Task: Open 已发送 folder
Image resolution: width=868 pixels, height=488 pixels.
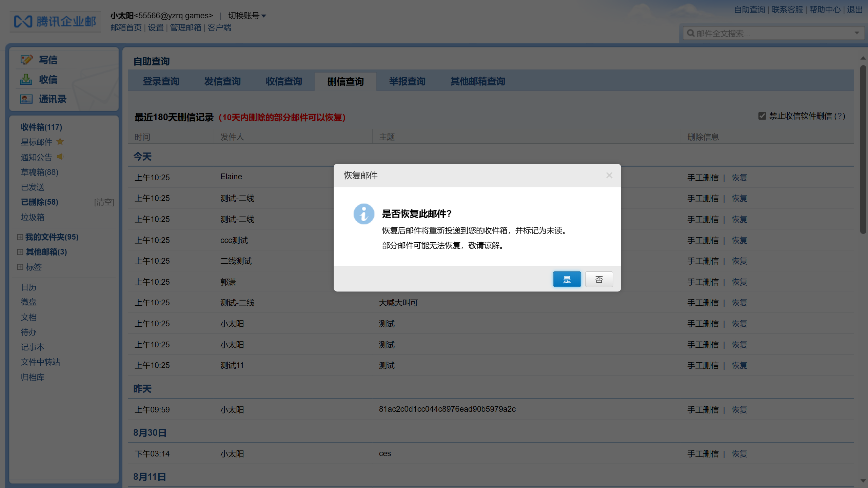Action: click(x=33, y=187)
